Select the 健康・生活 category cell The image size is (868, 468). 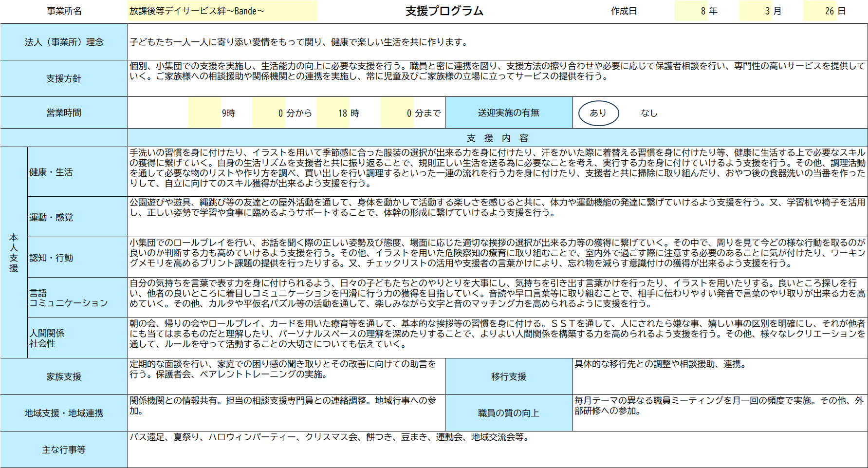pos(77,172)
